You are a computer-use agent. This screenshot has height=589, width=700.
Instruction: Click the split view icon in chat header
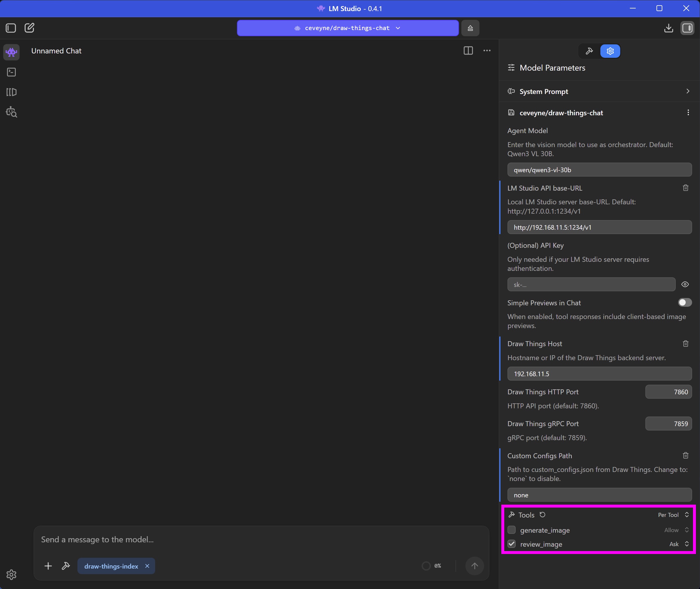468,51
